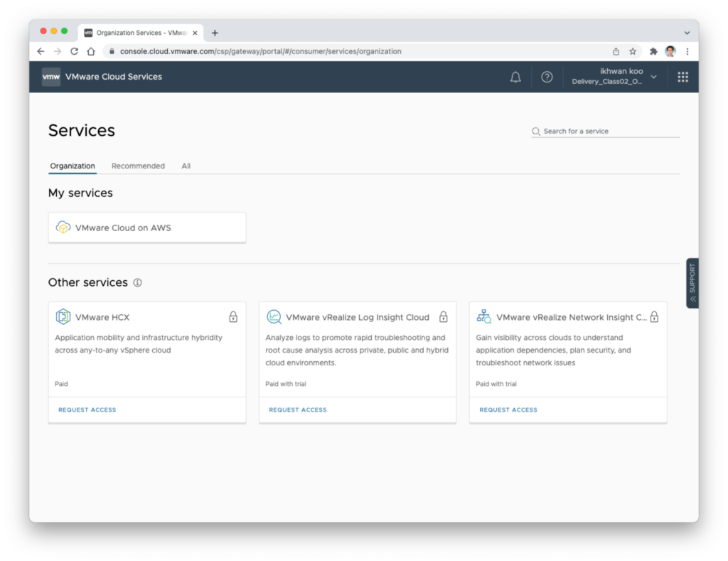
Task: Expand the ikhwan koo account dropdown
Action: pyautogui.click(x=653, y=77)
